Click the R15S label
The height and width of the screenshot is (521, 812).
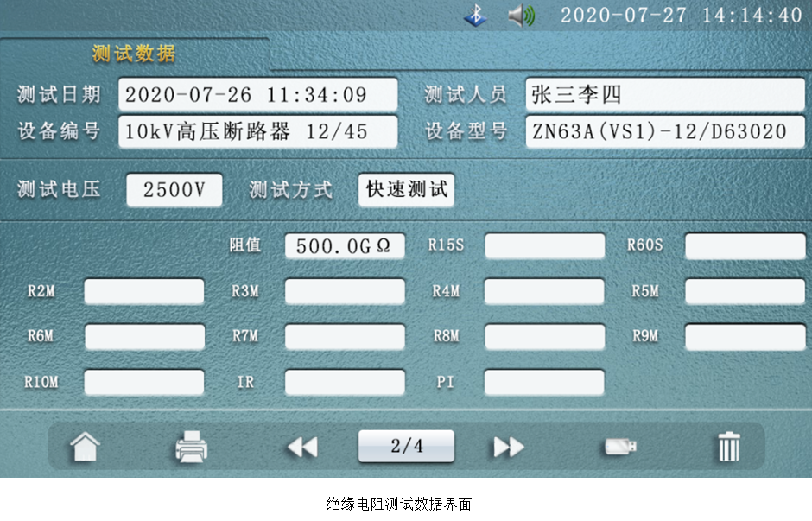(x=446, y=245)
